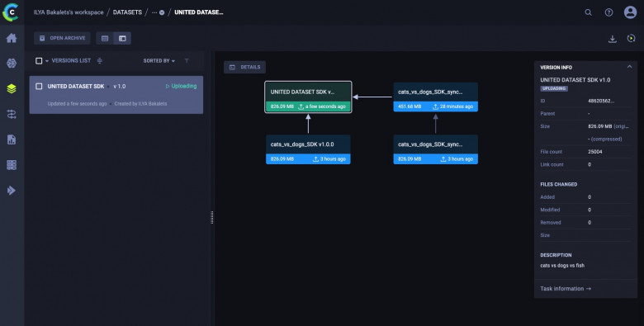Select UNITED DATASET SDK v1.0 list row
644x326 pixels.
116,95
